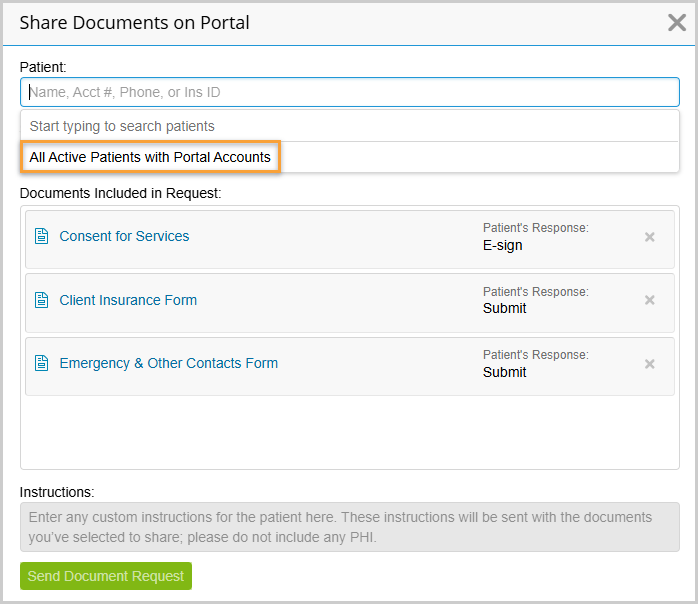Open the Client Insurance Form link

[x=128, y=300]
